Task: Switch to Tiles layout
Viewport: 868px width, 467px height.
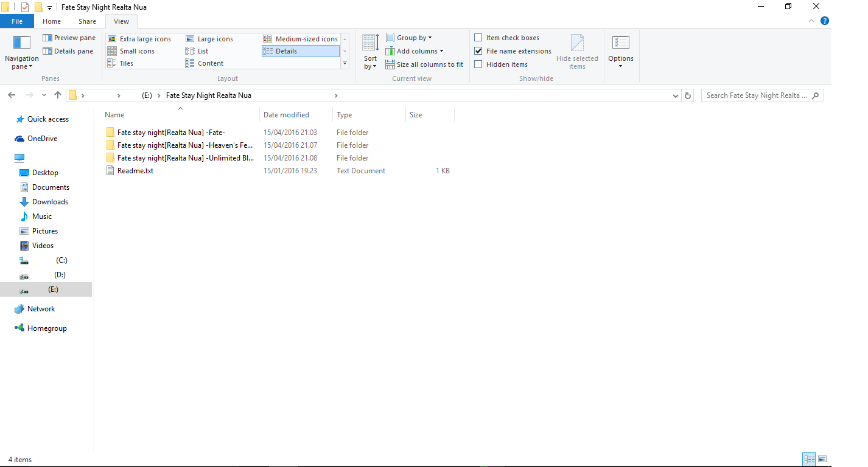Action: [121, 63]
